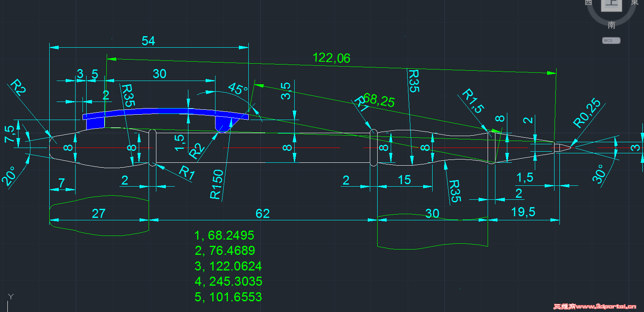Select the green 68,25 dimension text
This screenshot has height=312, width=644.
point(379,100)
